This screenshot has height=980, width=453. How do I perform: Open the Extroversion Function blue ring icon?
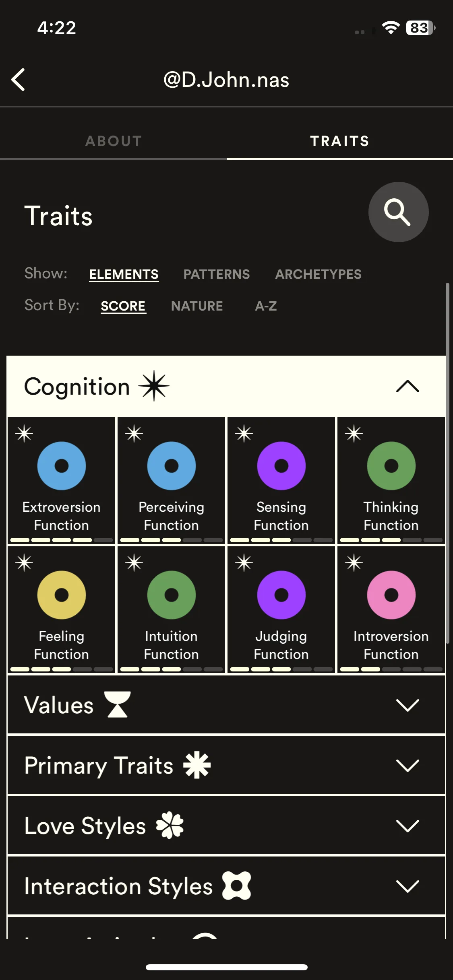(x=62, y=466)
